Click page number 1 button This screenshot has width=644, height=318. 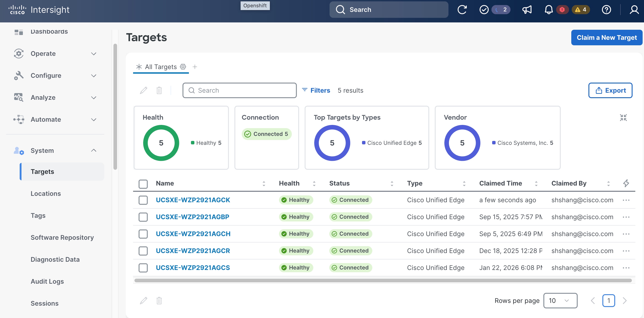609,301
